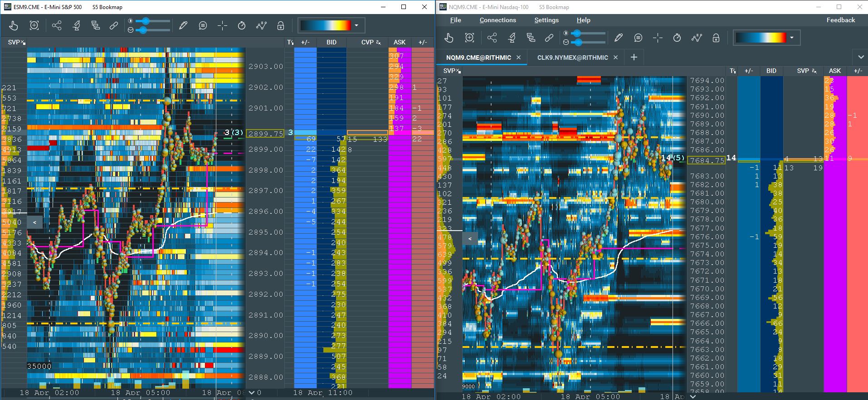Click the chain link icon in ESM9 toolbar
This screenshot has width=868, height=400.
coord(114,26)
